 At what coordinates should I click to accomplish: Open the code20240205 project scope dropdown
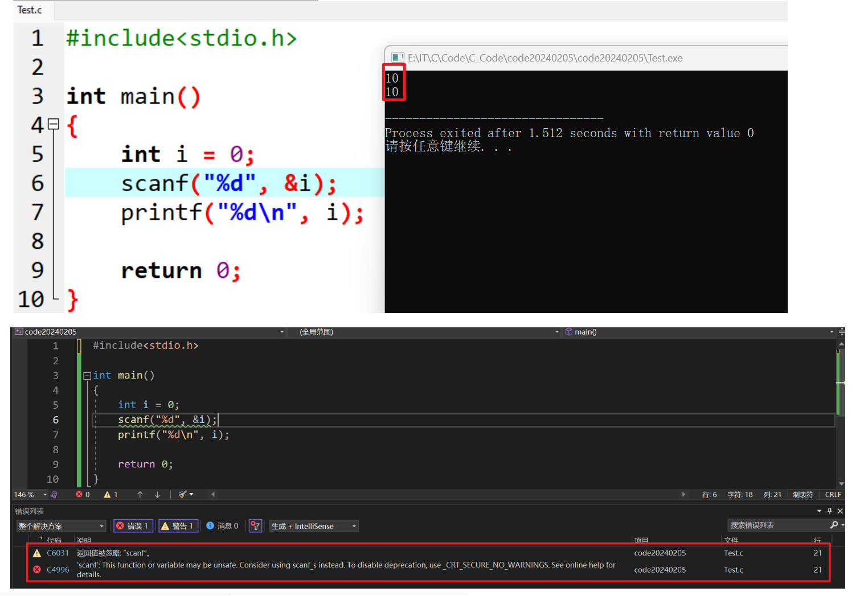tap(281, 332)
